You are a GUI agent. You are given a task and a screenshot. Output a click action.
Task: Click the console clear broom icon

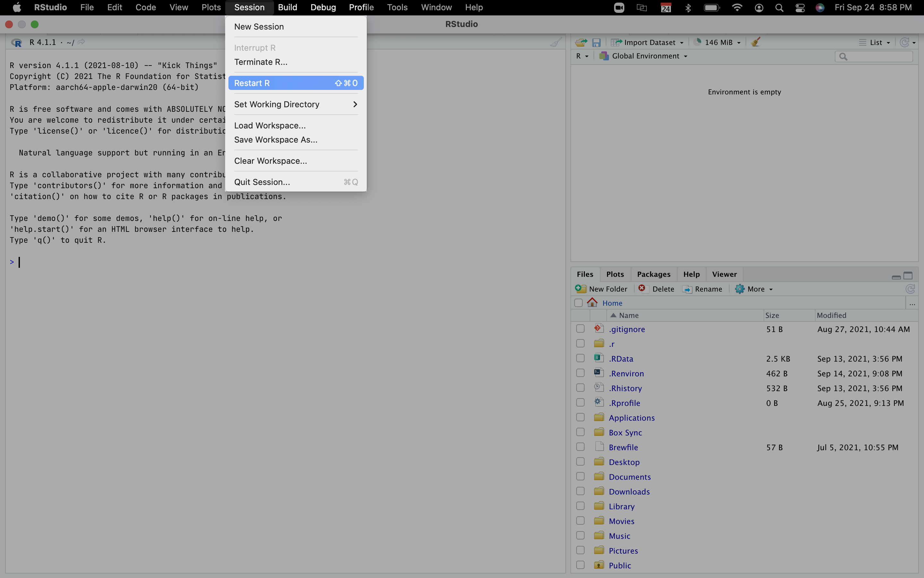[556, 42]
